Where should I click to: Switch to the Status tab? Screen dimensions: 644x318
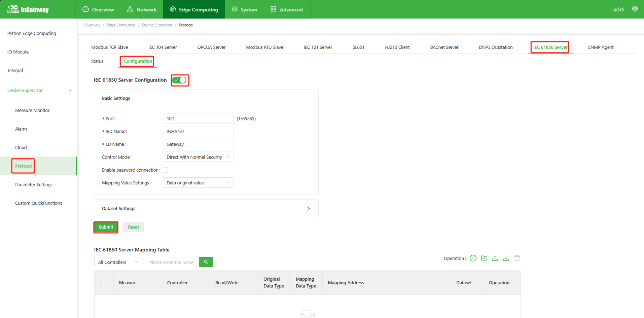coord(97,61)
